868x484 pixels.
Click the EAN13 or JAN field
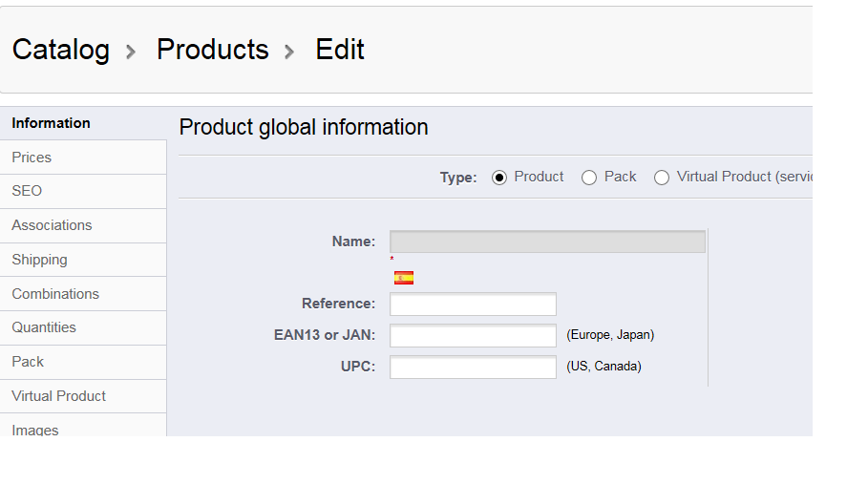(473, 336)
